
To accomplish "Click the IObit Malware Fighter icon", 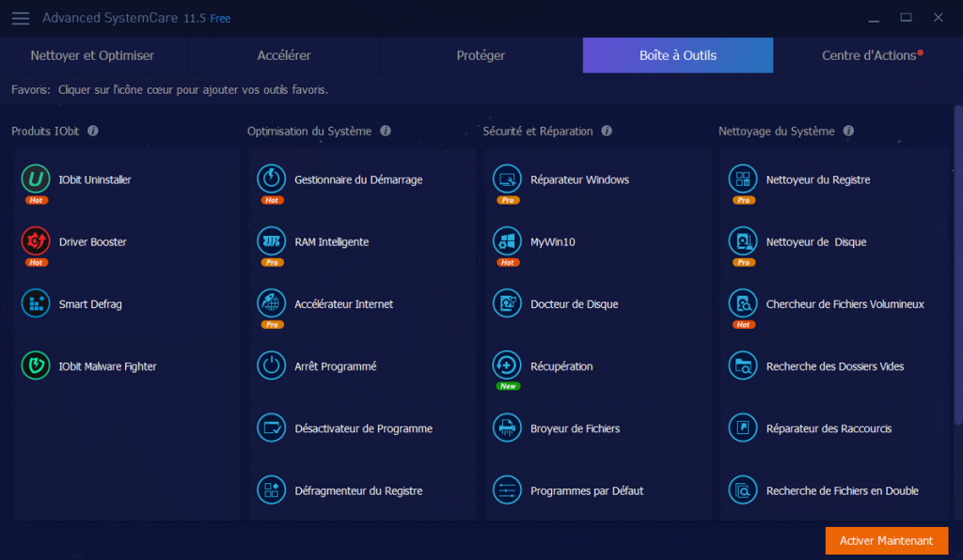I will pos(36,366).
